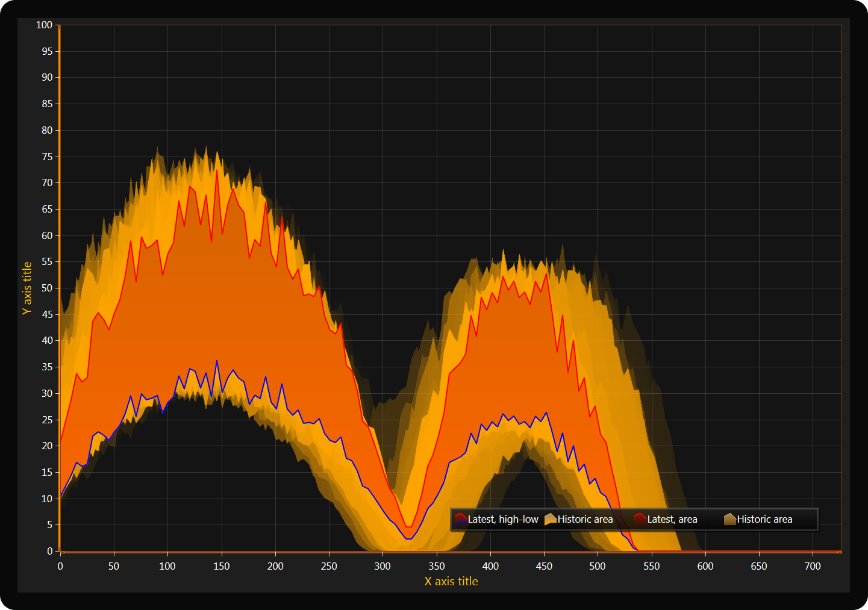This screenshot has height=610, width=868.
Task: Click the 150 tick label on X axis
Action: point(222,566)
